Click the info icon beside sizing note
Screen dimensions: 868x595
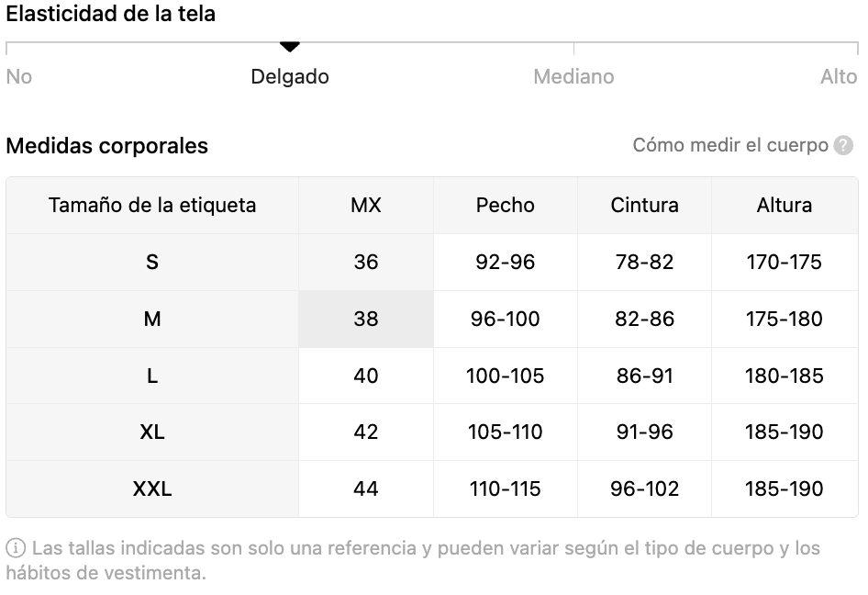[16, 548]
